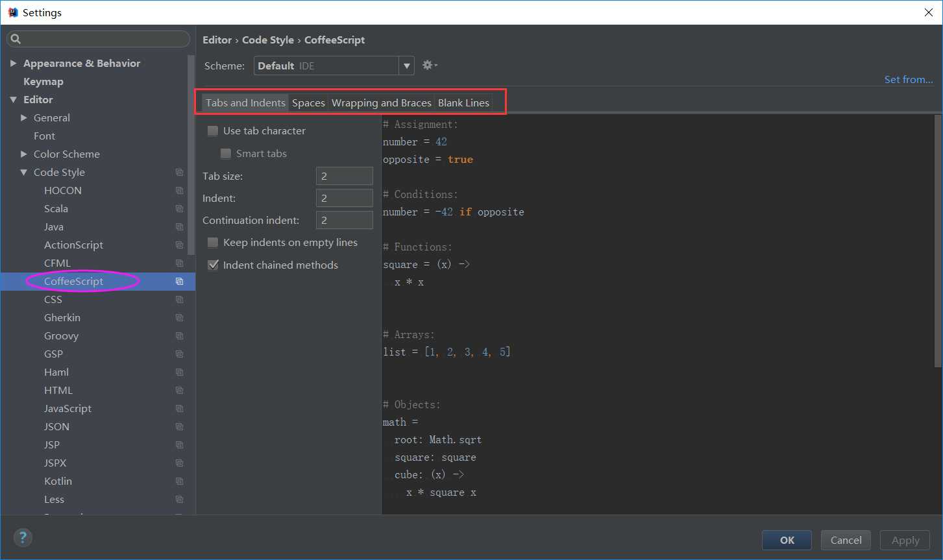Click copy icon on Gherkin row
The height and width of the screenshot is (560, 943).
click(180, 318)
